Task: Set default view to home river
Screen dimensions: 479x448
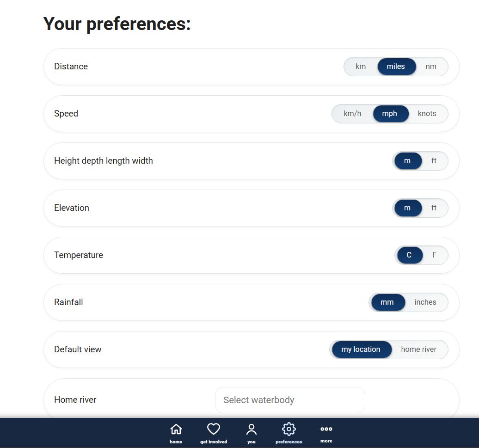Action: (x=418, y=350)
